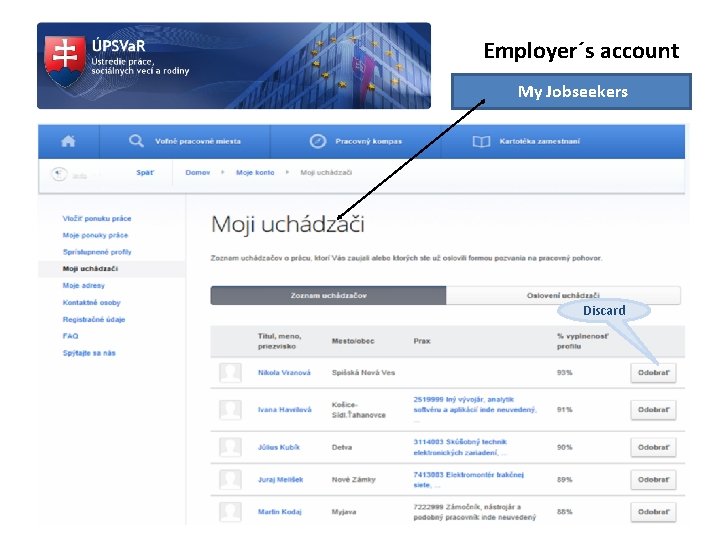The width and height of the screenshot is (720, 540).
Task: Open Nikola Vranová's profile avatar
Action: point(231,372)
